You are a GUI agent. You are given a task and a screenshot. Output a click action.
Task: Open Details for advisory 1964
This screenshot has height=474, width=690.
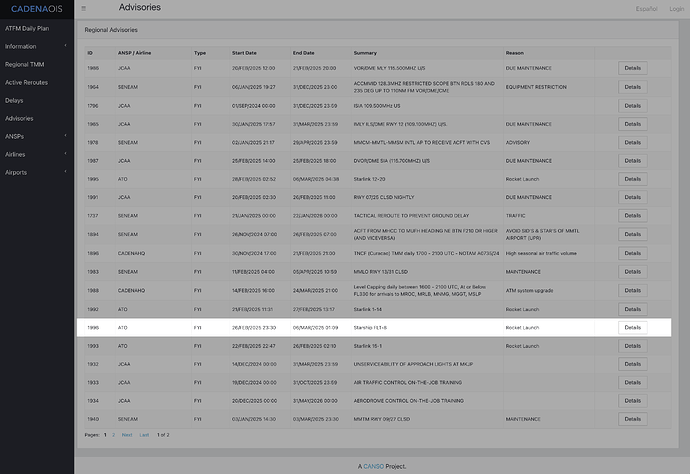[632, 87]
